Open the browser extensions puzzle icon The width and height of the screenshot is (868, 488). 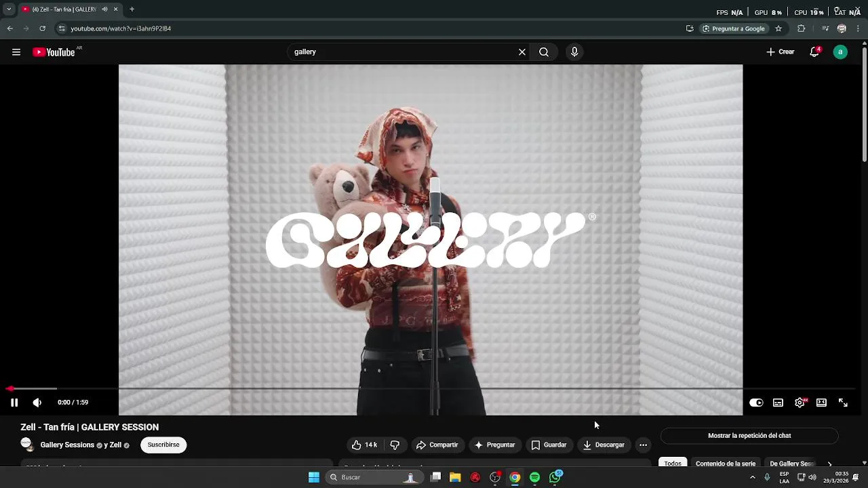coord(801,28)
